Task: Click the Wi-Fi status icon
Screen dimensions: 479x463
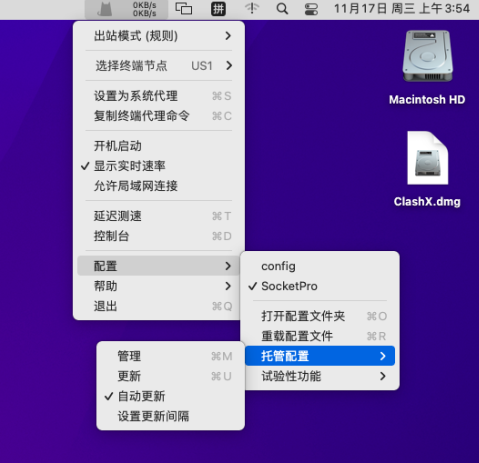Action: [252, 9]
